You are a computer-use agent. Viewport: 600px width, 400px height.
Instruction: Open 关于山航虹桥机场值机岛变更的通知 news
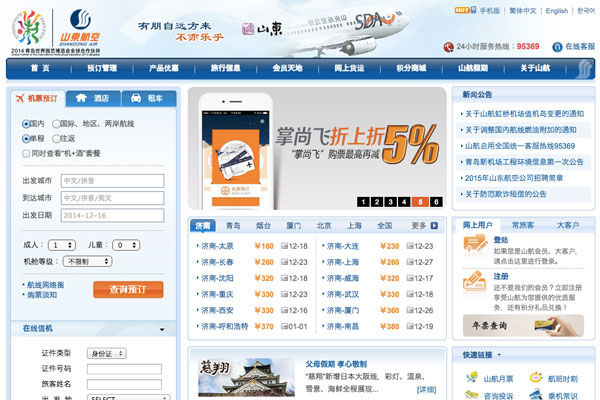point(524,114)
